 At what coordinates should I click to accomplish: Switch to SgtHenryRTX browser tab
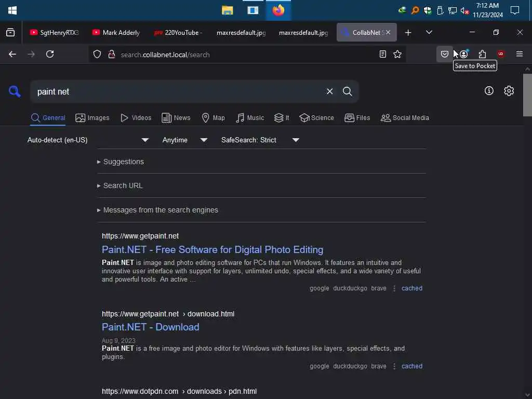tap(54, 33)
